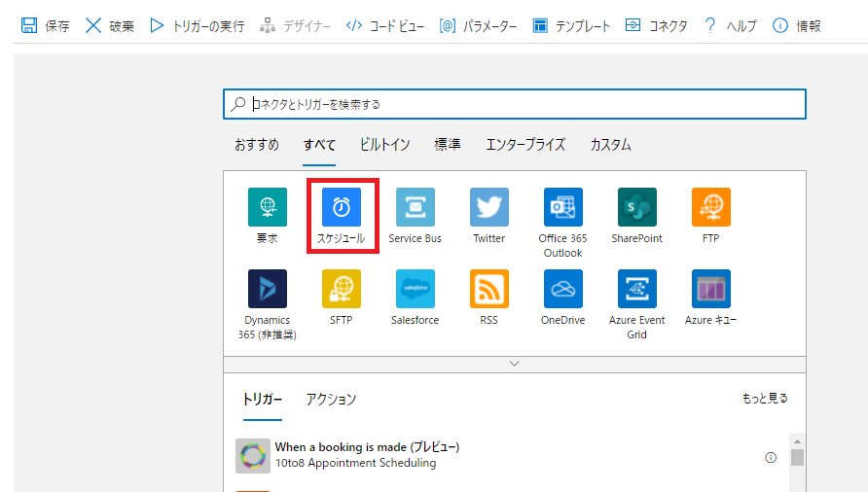Open Parameters (パラメーター)

click(x=479, y=26)
